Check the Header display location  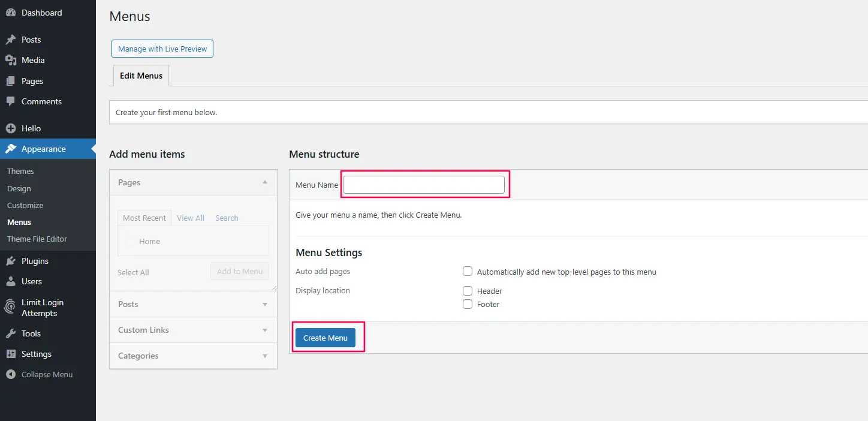[x=468, y=291]
